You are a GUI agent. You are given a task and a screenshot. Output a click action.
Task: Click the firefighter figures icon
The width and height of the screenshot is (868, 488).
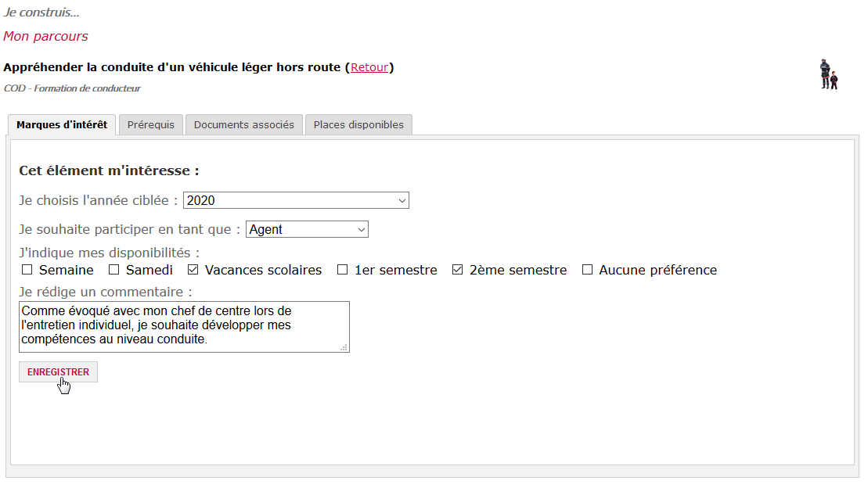coord(829,74)
